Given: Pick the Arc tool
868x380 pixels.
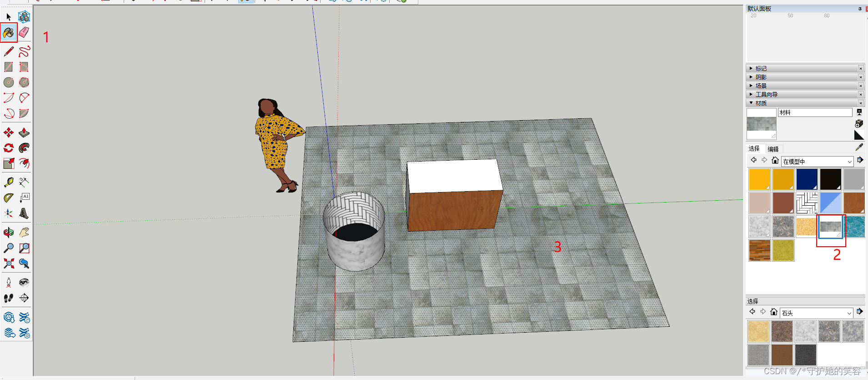Looking at the screenshot, I should (x=9, y=98).
